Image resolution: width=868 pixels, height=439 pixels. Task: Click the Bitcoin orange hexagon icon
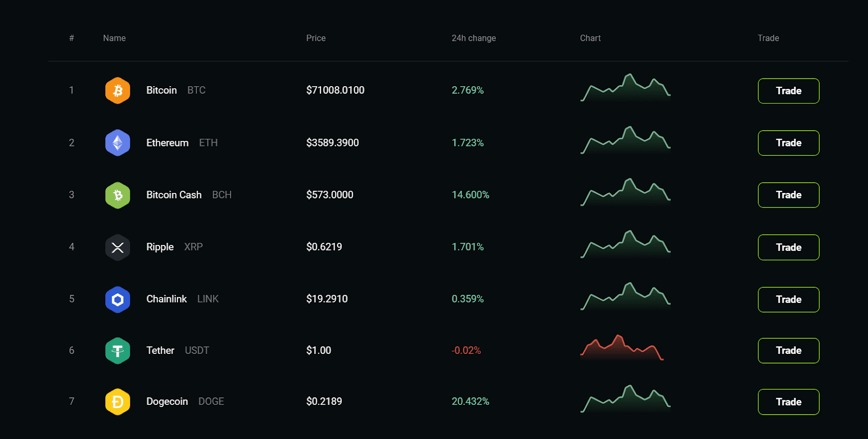click(118, 91)
